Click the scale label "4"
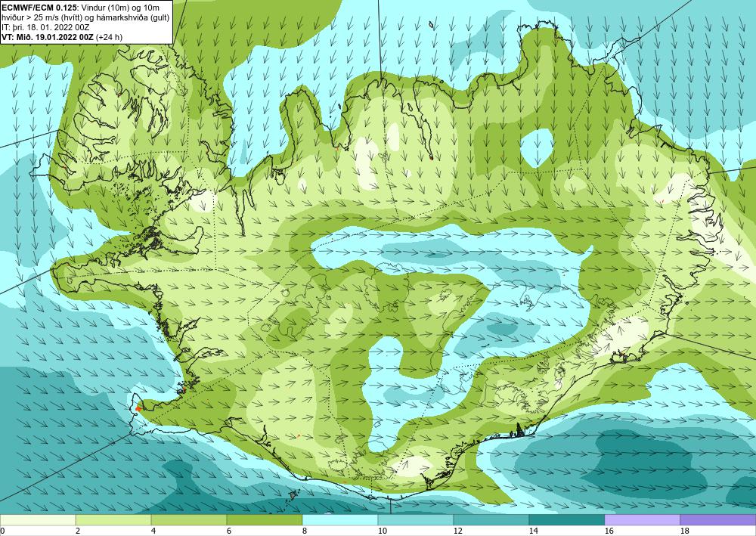This screenshot has width=756, height=536. 153,531
